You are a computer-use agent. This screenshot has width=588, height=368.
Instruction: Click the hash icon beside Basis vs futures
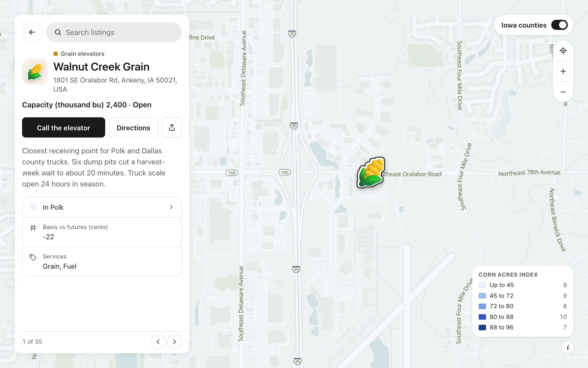pyautogui.click(x=33, y=228)
